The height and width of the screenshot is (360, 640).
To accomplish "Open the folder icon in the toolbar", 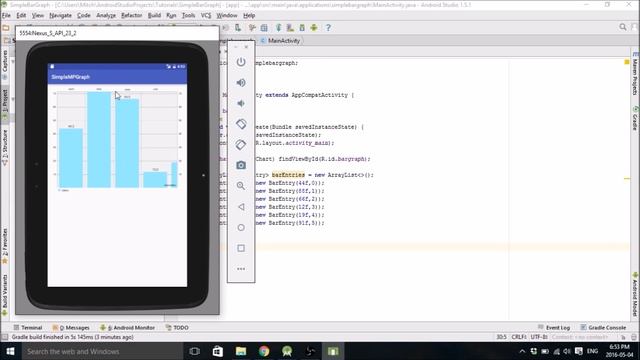I will (6, 28).
